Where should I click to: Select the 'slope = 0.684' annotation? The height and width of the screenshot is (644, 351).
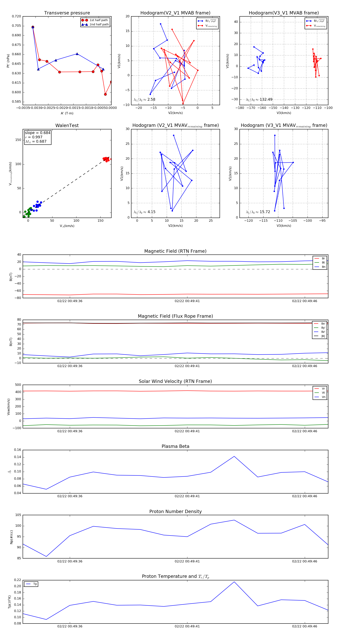(x=37, y=133)
